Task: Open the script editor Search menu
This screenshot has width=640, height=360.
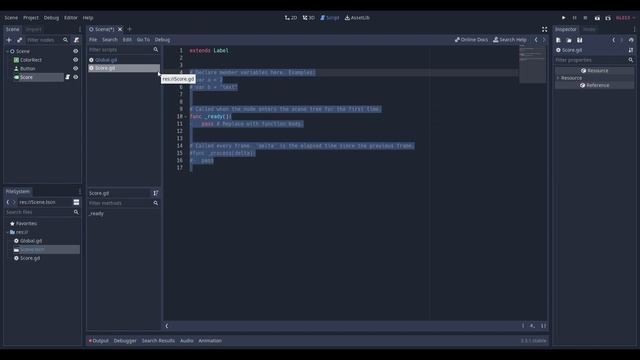Action: 110,40
